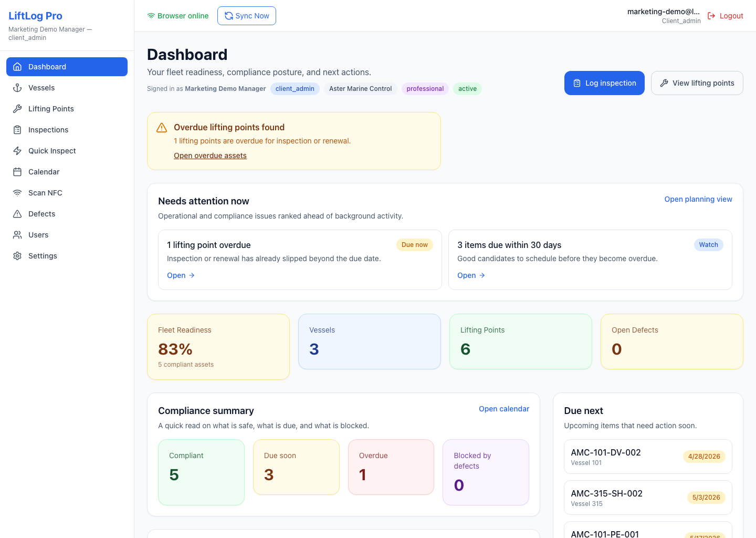This screenshot has height=538, width=756.
Task: Follow the Open overdue assets link
Action: tap(210, 156)
